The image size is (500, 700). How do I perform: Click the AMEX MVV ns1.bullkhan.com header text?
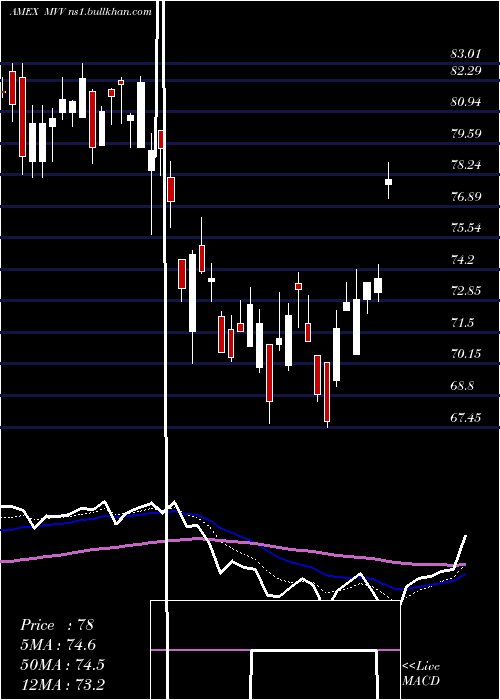[x=80, y=12]
